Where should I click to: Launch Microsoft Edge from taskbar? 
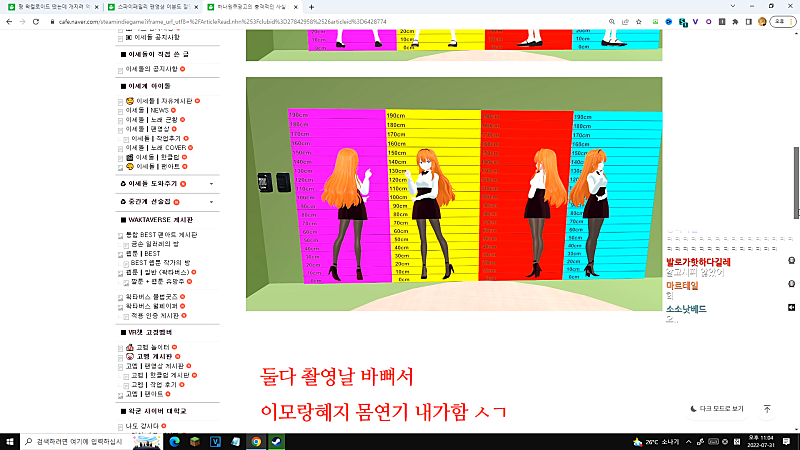pyautogui.click(x=174, y=441)
